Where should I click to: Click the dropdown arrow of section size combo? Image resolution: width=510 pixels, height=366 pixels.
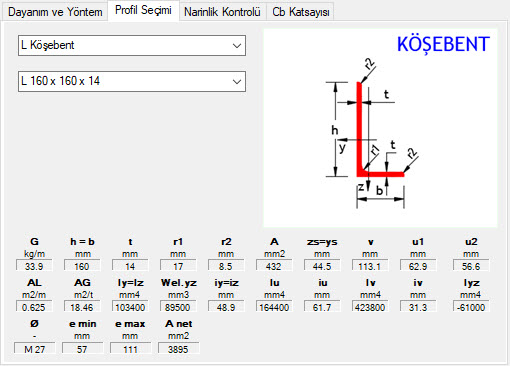point(237,82)
